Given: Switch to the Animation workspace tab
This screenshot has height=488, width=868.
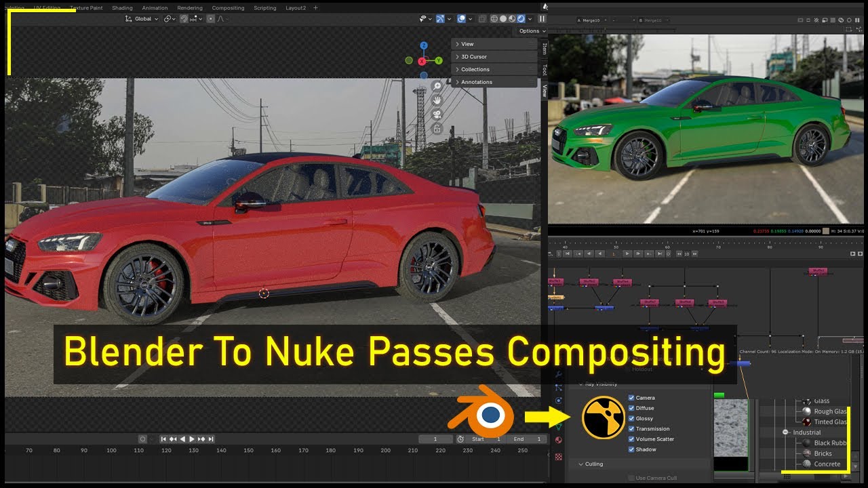Looking at the screenshot, I should click(155, 8).
